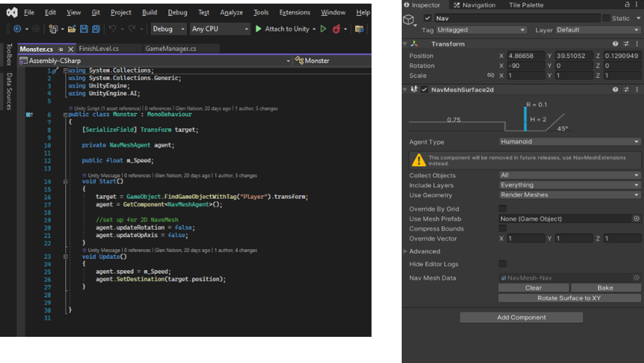
Task: Click the green Attach to Unity play arrow
Action: (x=259, y=29)
